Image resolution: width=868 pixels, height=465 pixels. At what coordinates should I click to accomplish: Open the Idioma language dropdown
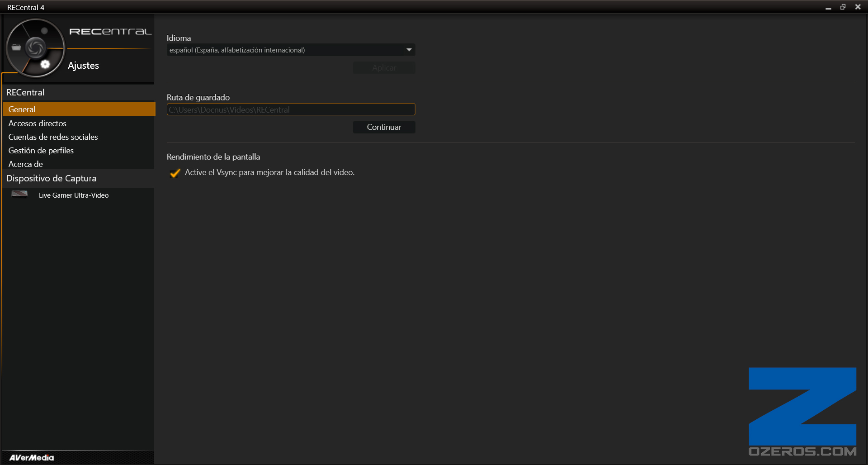pos(291,50)
